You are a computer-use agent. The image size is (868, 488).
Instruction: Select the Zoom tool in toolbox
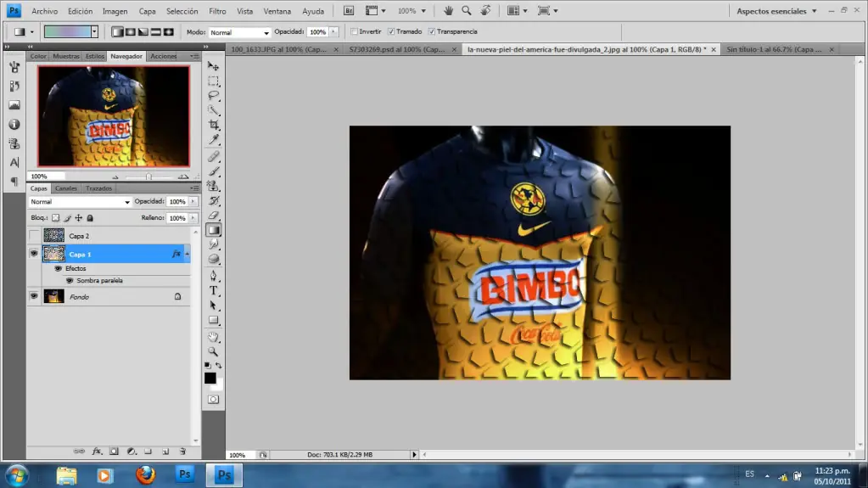pos(213,351)
